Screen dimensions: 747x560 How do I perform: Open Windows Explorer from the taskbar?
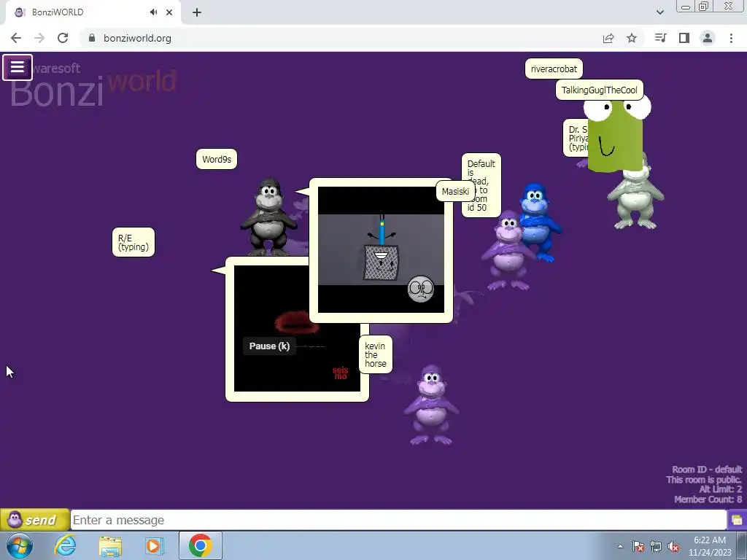[111, 545]
